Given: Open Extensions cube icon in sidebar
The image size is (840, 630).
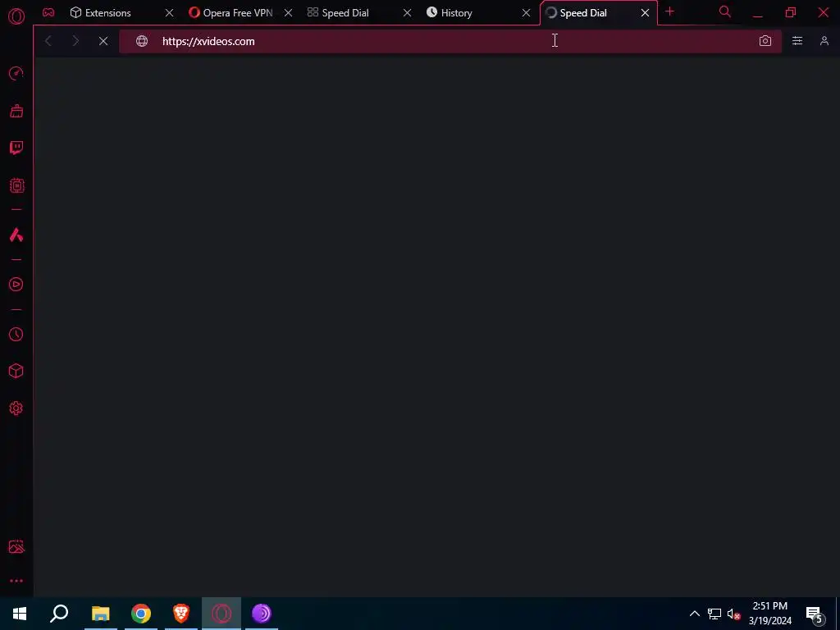Looking at the screenshot, I should pos(16,371).
